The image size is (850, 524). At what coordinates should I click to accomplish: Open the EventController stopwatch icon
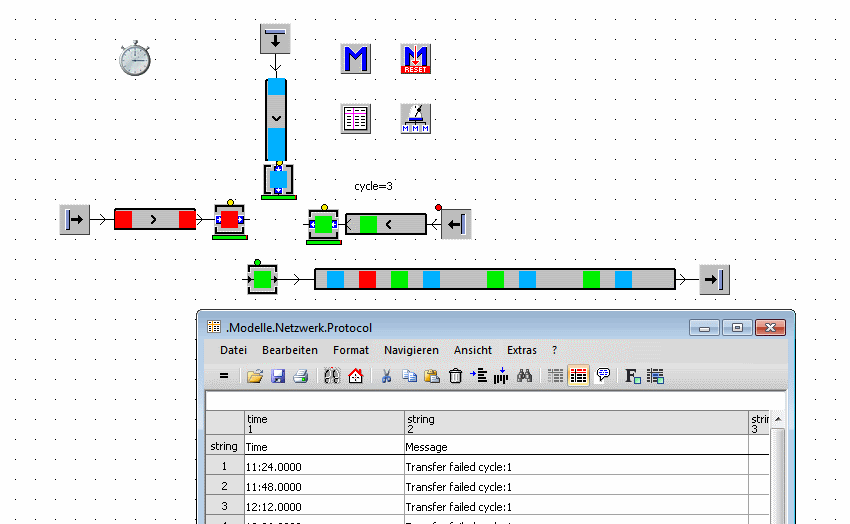point(134,59)
